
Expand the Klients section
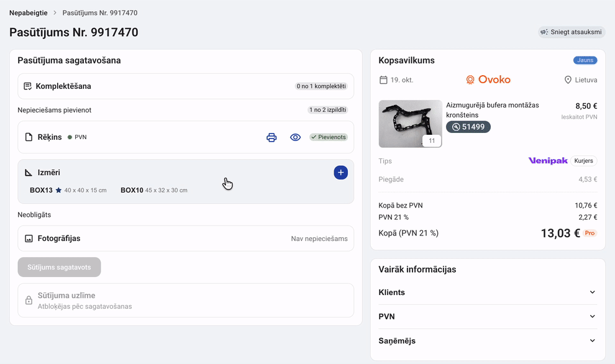point(488,292)
